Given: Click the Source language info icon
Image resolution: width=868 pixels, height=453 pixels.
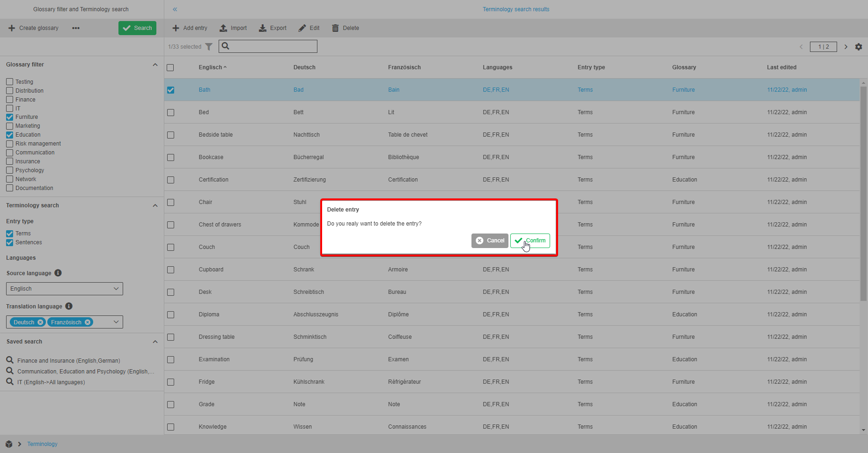Looking at the screenshot, I should coord(58,273).
